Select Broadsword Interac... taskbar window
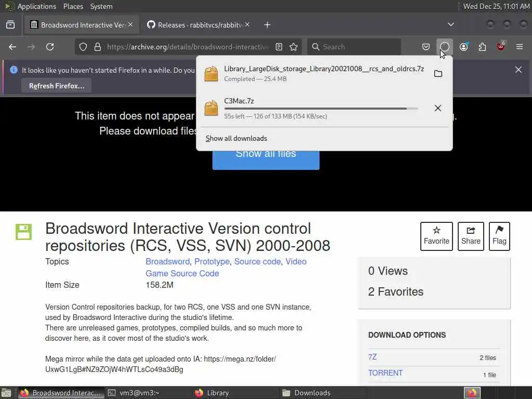532x399 pixels. coord(61,393)
